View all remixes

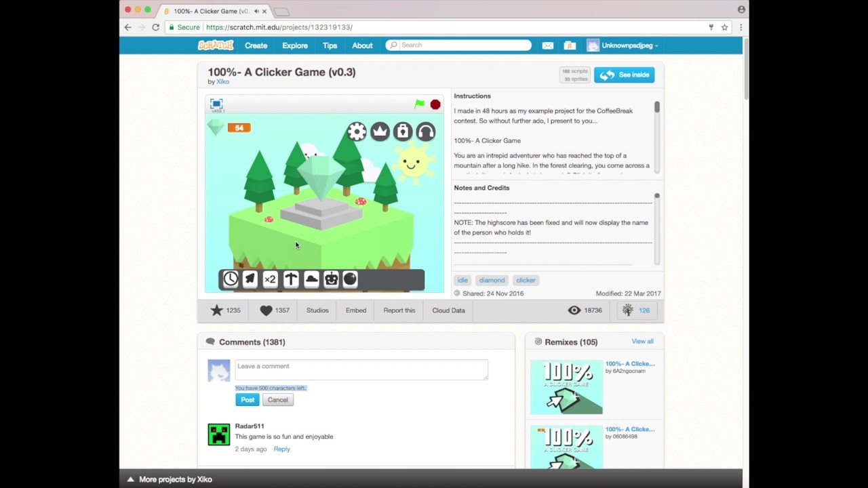642,342
